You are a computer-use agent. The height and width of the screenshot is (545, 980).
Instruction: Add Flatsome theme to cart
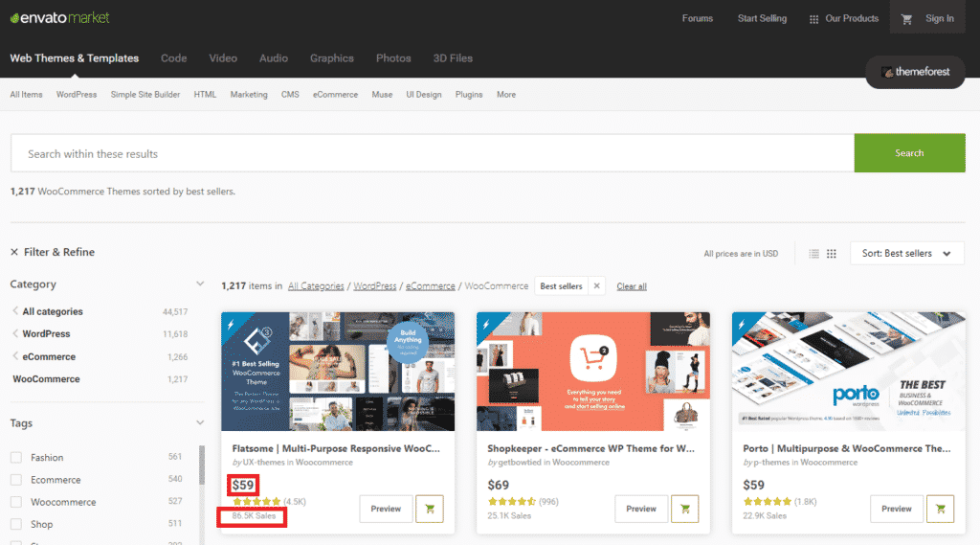coord(430,509)
